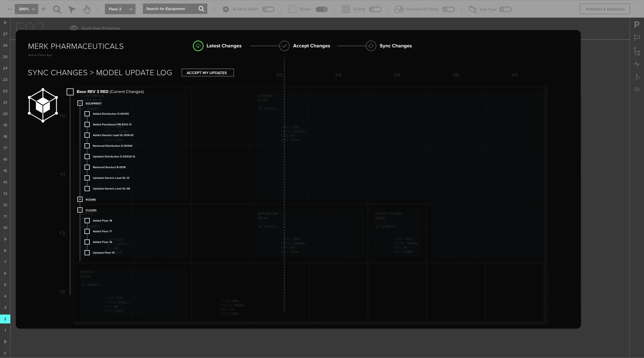The image size is (644, 358).
Task: Toggle the Rooms switch off
Action: point(322,9)
